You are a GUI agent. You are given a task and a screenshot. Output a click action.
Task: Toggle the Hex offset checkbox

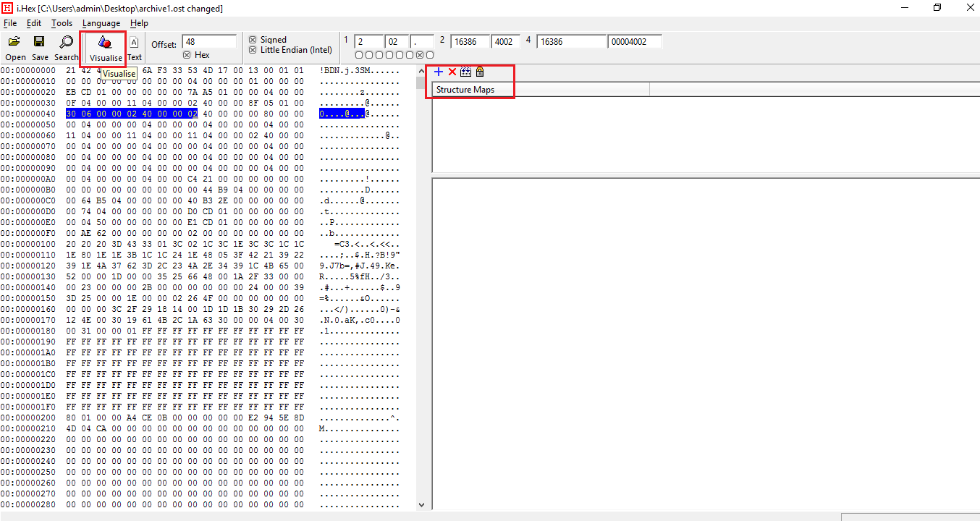(x=187, y=55)
